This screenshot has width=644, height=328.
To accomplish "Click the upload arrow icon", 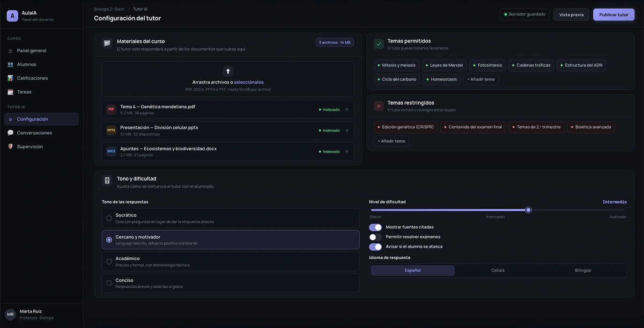I will (228, 71).
